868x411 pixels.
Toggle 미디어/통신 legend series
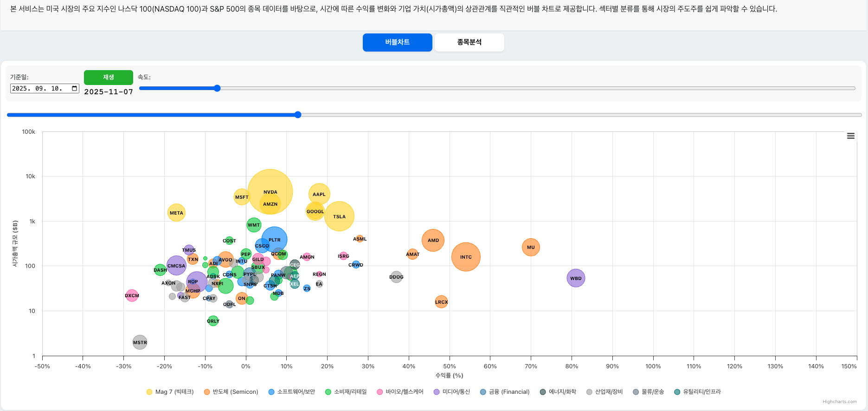pos(451,392)
